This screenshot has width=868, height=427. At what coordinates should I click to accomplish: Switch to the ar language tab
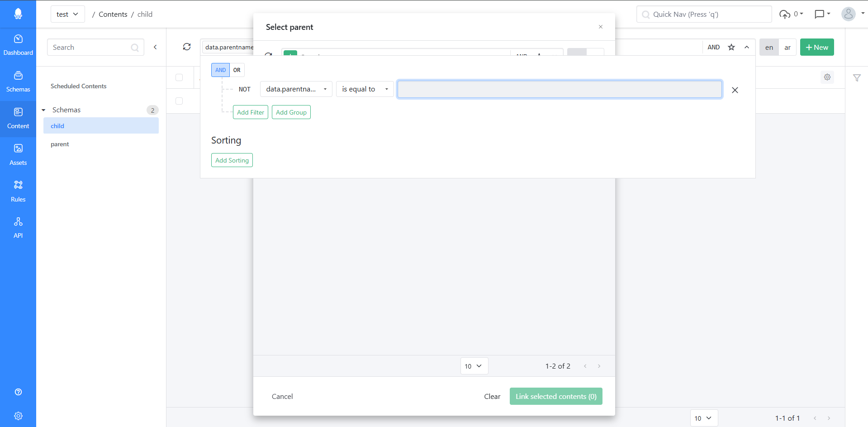click(787, 48)
